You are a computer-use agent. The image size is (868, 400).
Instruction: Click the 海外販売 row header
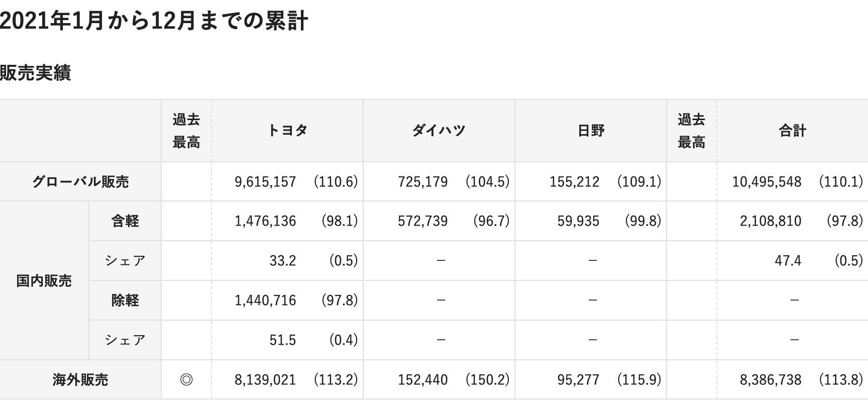click(x=80, y=379)
